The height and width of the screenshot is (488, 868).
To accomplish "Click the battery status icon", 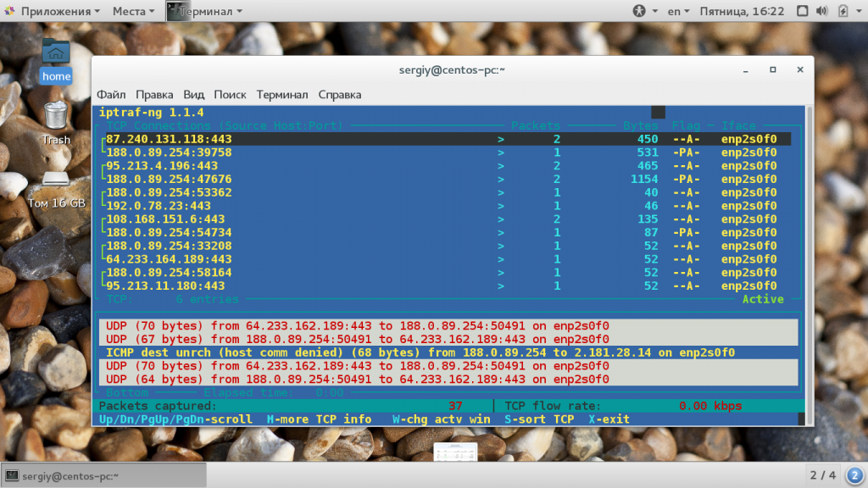I will (x=843, y=11).
